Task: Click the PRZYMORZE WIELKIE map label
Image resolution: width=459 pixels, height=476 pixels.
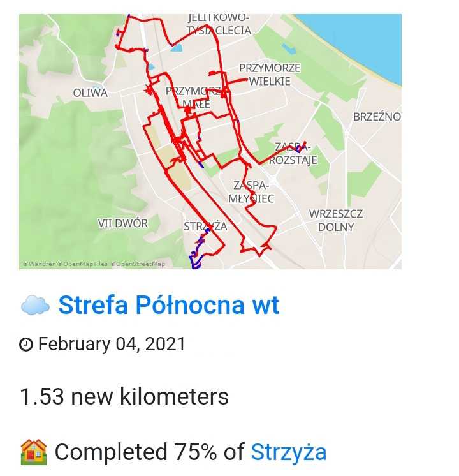Action: pyautogui.click(x=270, y=75)
